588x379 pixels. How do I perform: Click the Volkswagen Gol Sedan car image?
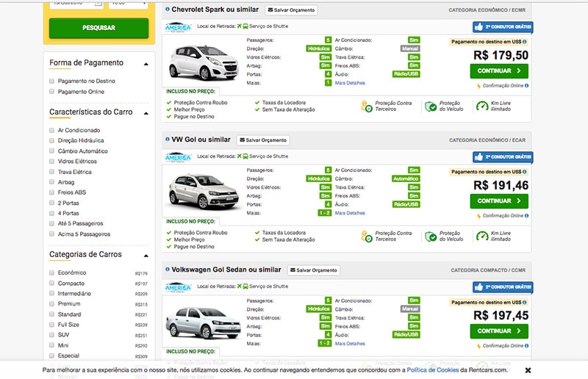coord(204,322)
